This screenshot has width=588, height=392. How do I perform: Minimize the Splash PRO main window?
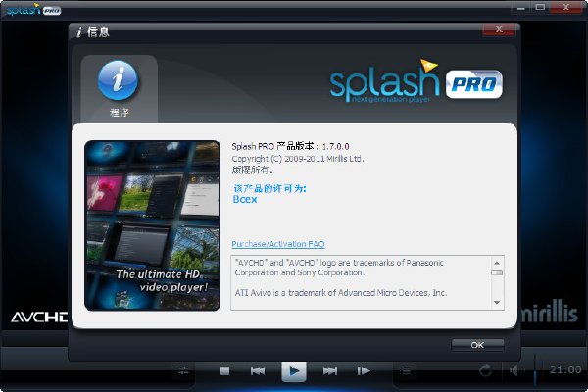pos(521,8)
